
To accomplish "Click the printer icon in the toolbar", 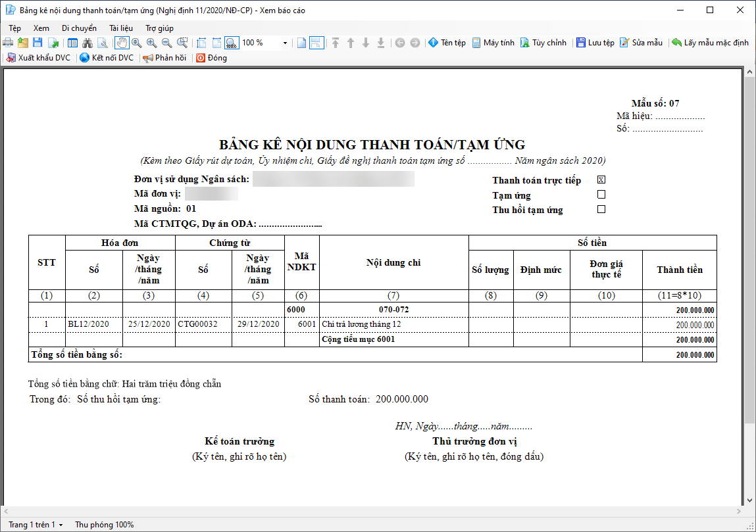I will [8, 43].
